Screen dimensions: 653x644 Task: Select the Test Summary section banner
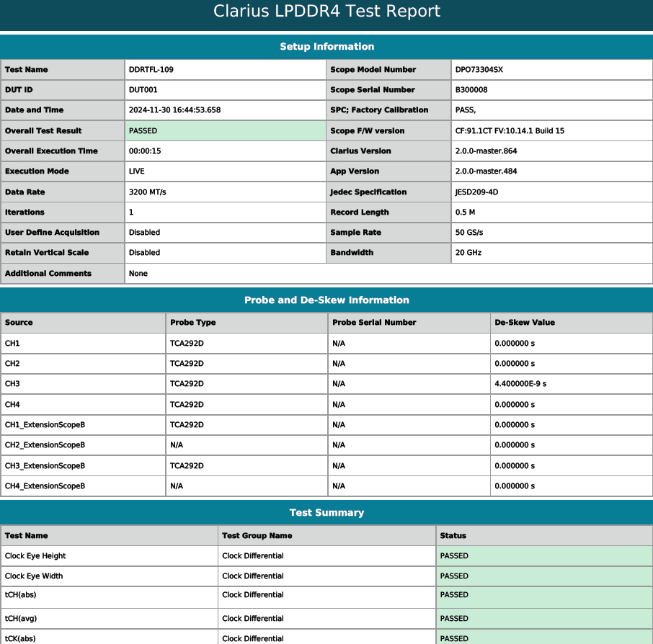coord(326,512)
